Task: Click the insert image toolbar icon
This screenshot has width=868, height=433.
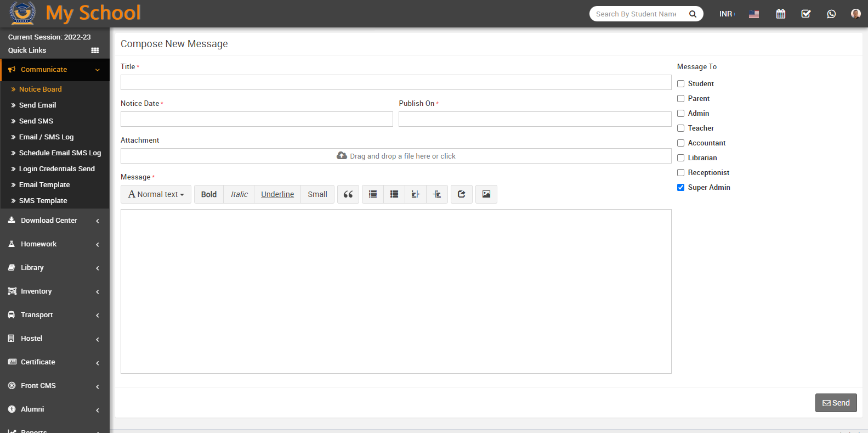Action: point(486,194)
